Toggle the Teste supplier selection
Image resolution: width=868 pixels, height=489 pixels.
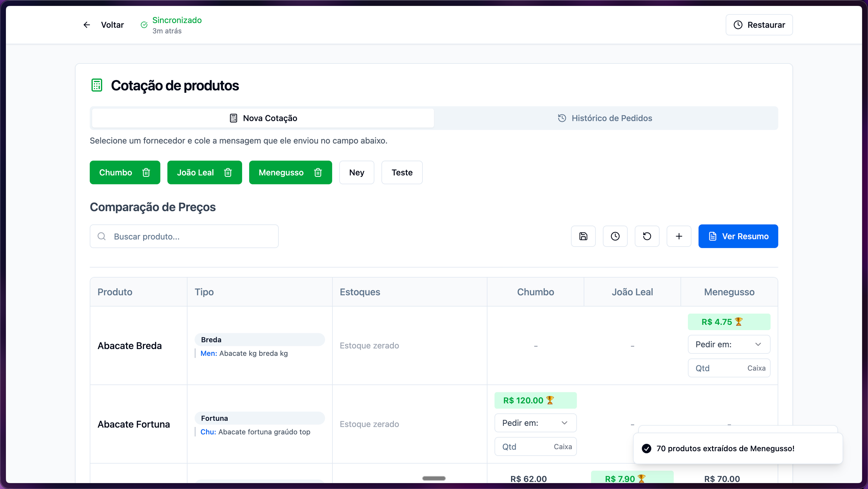[402, 172]
